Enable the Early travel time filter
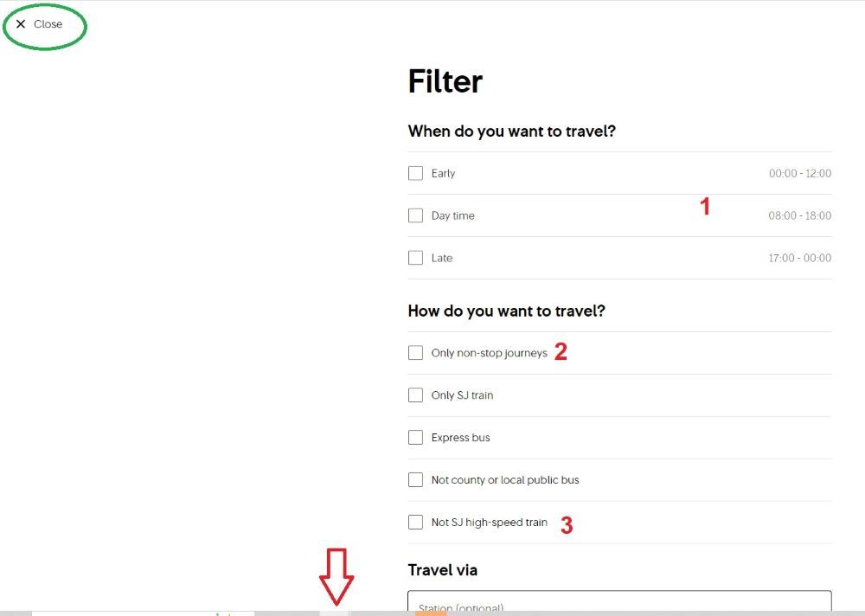Viewport: 865px width, 616px height. tap(415, 173)
